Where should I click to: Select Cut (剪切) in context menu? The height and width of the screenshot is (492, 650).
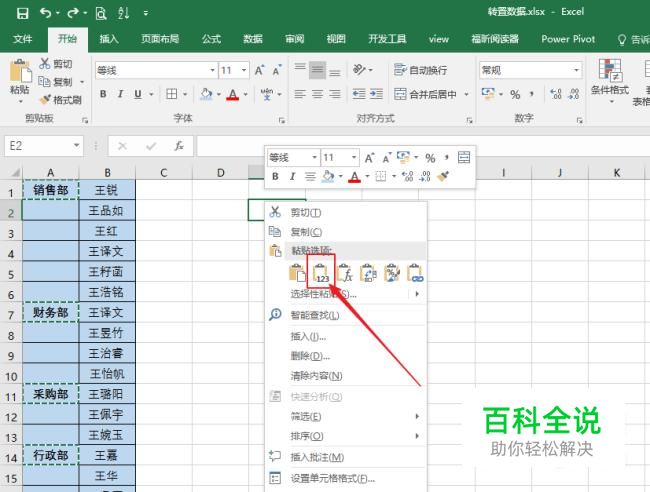click(346, 212)
